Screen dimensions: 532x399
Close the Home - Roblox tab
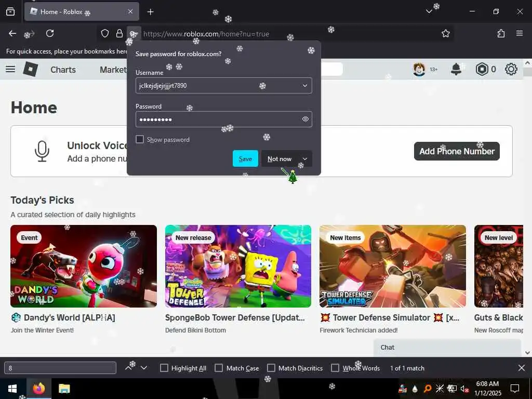pyautogui.click(x=130, y=11)
